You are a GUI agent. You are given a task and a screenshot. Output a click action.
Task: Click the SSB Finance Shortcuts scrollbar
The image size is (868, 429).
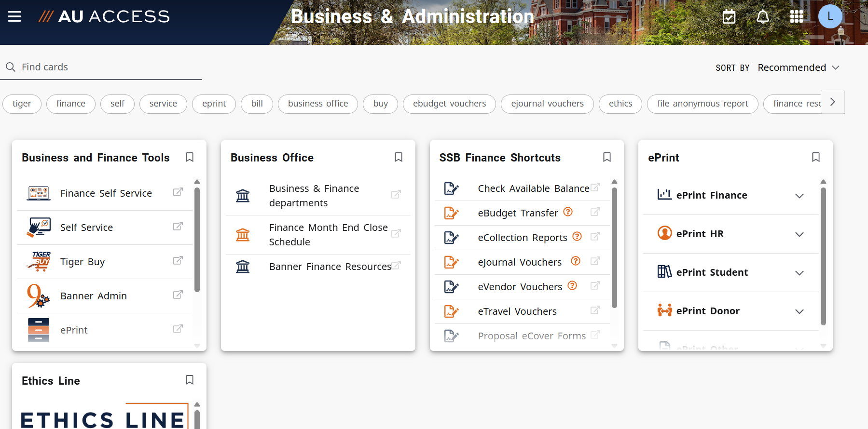tap(614, 247)
